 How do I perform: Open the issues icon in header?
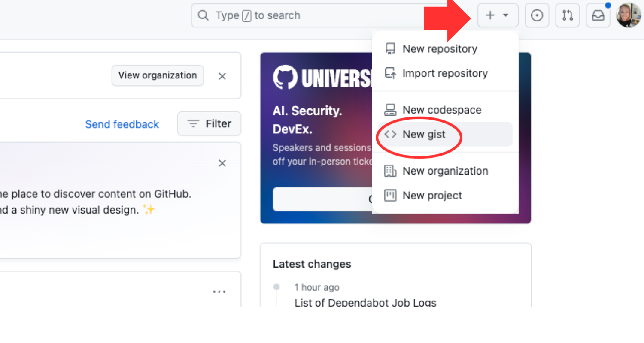point(537,15)
